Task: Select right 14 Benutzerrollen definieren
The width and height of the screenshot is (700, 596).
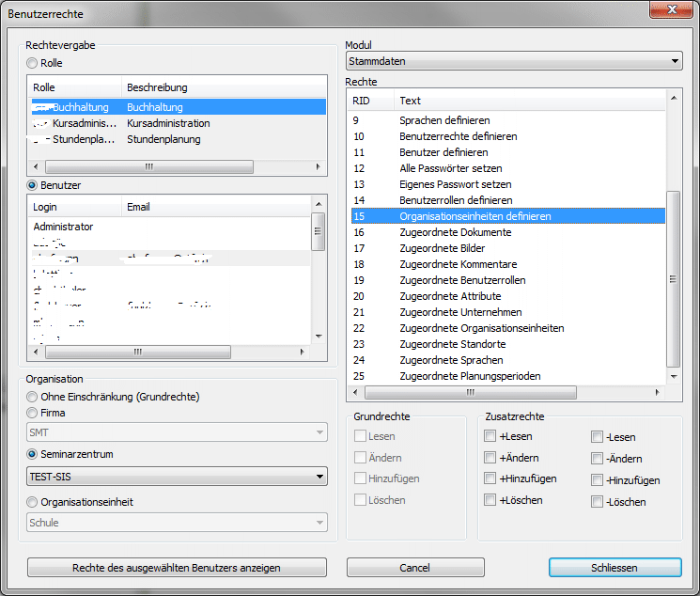Action: (456, 200)
